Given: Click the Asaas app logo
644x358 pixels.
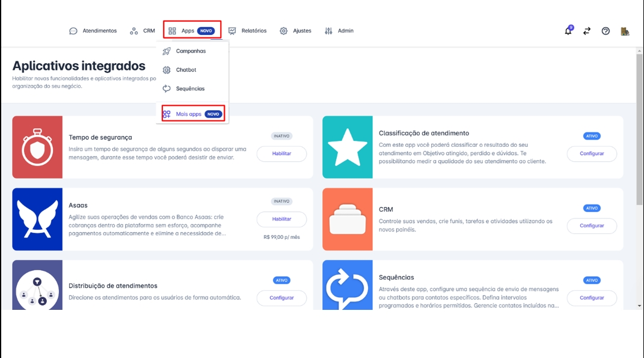Looking at the screenshot, I should (x=37, y=219).
